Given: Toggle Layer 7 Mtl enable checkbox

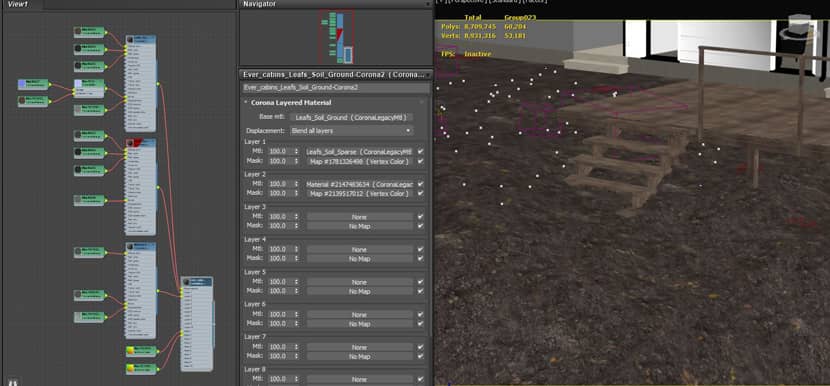Looking at the screenshot, I should click(x=420, y=347).
